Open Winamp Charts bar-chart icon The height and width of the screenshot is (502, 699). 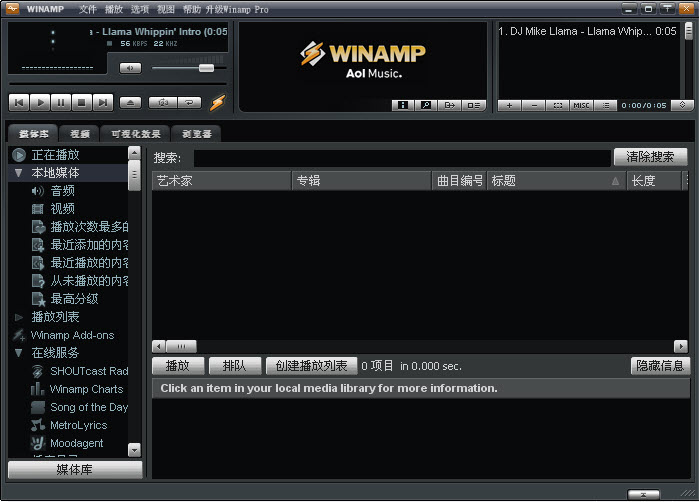(37, 389)
